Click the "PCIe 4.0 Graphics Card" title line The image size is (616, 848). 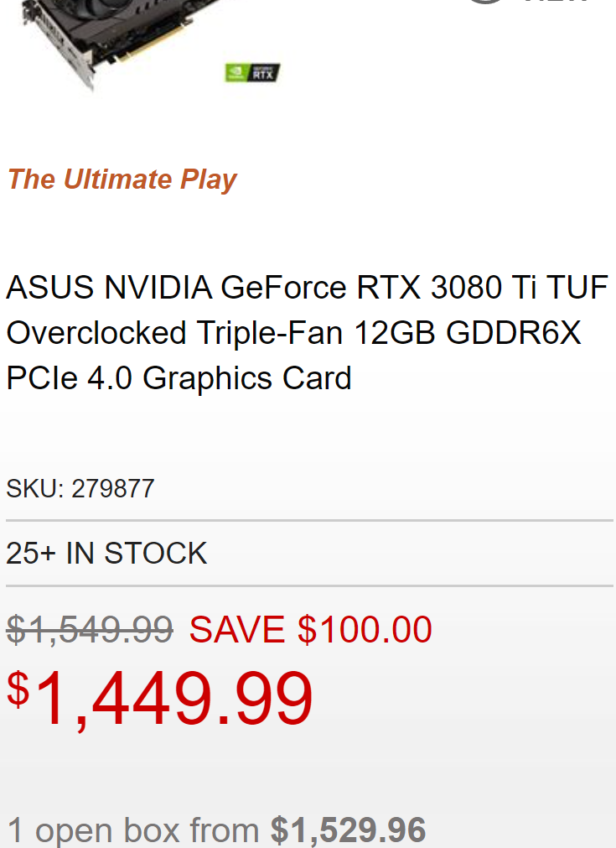coord(179,378)
